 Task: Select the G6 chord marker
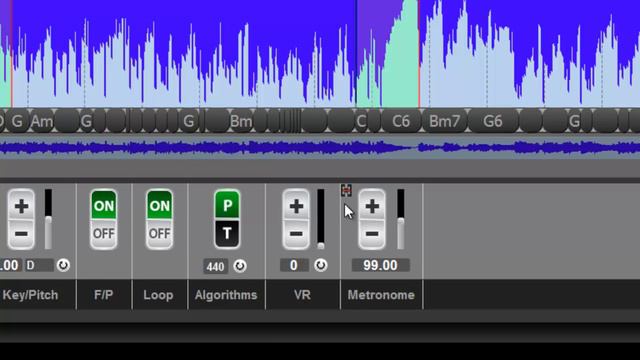(x=493, y=121)
